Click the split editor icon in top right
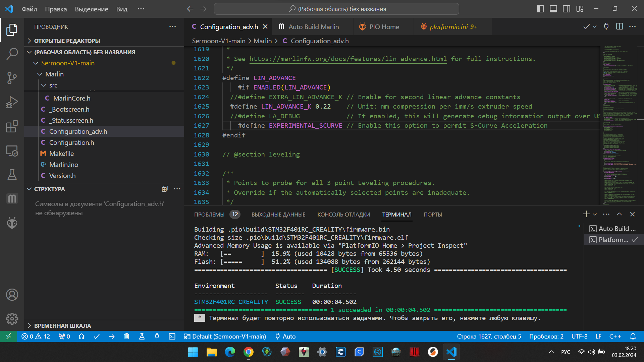The height and width of the screenshot is (362, 644). tap(620, 26)
